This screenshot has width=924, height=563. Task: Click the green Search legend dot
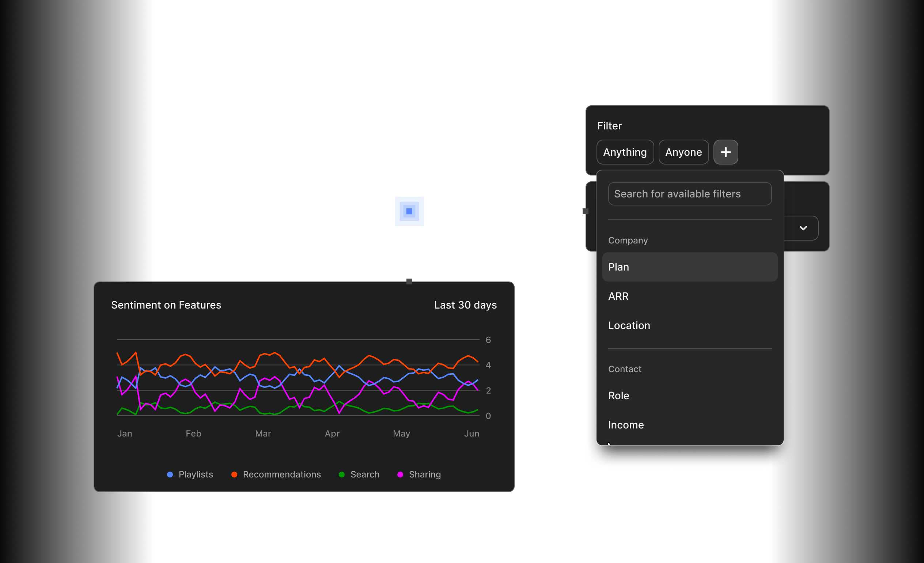(342, 475)
